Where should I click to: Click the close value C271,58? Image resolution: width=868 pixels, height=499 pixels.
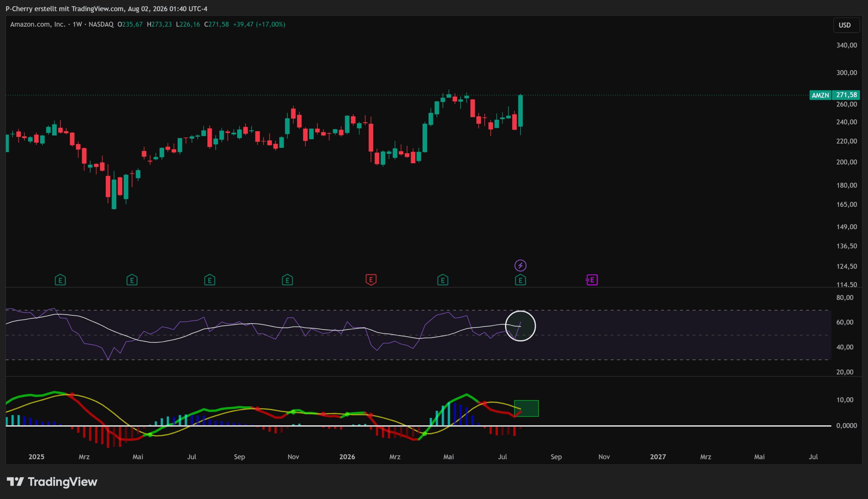tap(217, 24)
